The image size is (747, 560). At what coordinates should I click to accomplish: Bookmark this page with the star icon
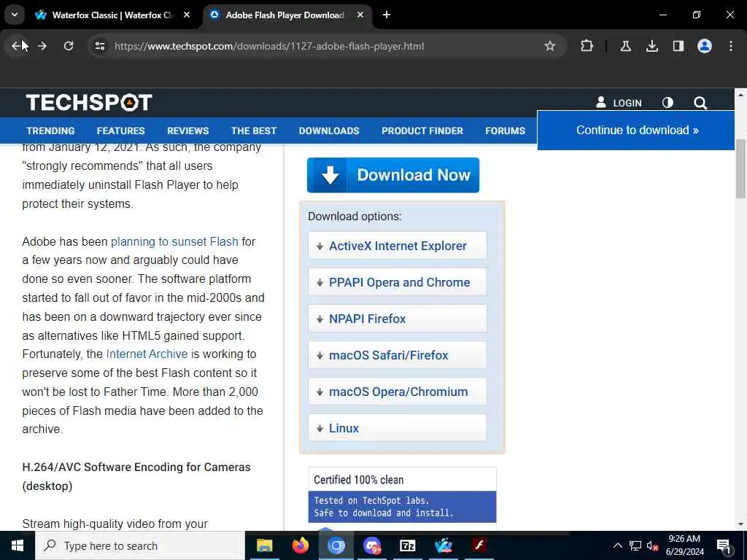coord(550,46)
